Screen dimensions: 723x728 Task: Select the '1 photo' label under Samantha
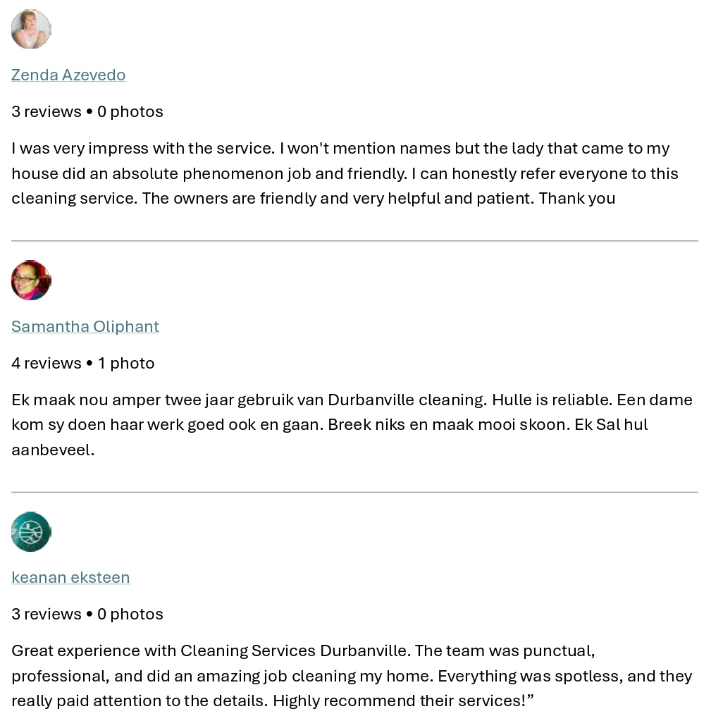click(126, 363)
